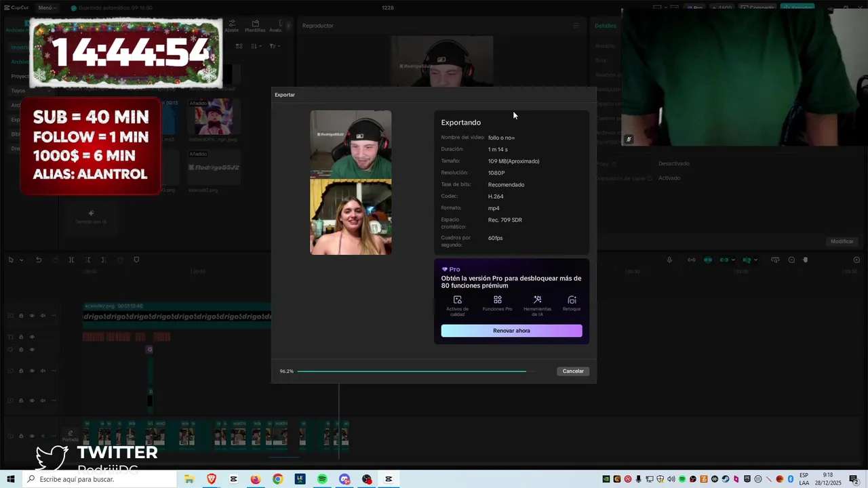The image size is (868, 488).
Task: Hide the text track with eye icon
Action: (31, 337)
